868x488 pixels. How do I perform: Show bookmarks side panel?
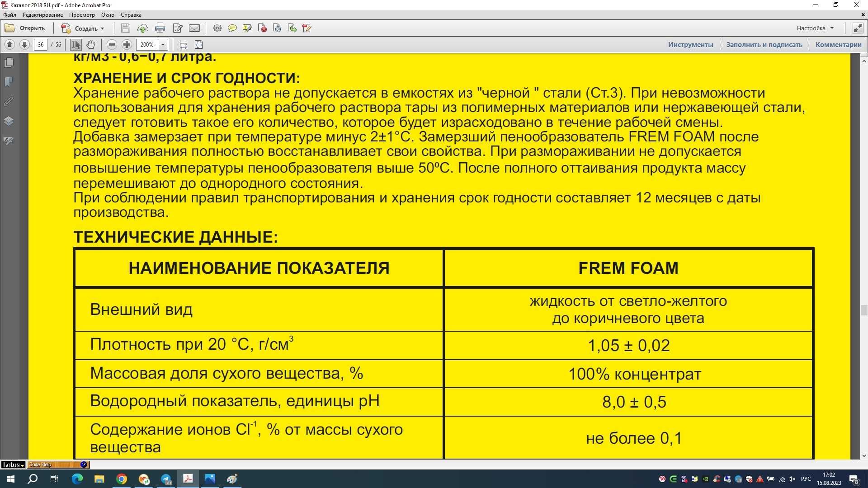[9, 82]
